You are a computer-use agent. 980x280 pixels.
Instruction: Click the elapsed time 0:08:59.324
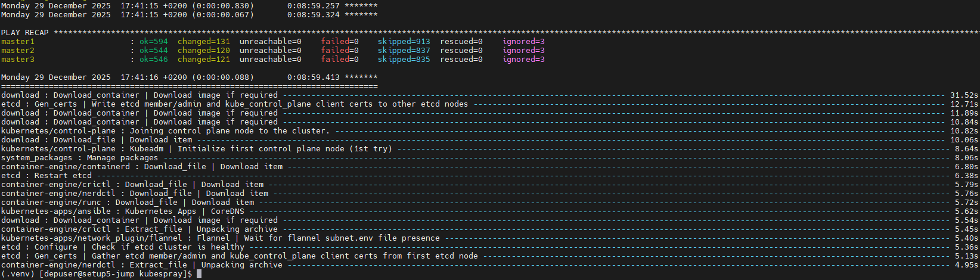click(314, 15)
